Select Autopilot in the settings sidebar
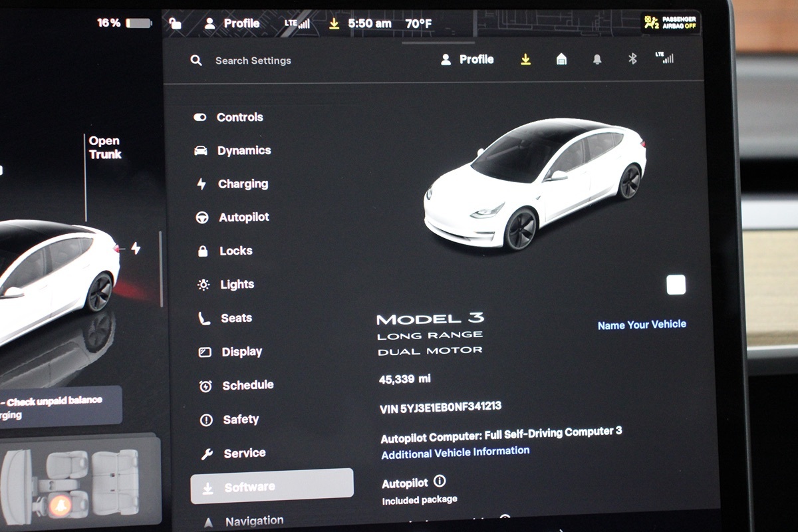 (x=243, y=217)
